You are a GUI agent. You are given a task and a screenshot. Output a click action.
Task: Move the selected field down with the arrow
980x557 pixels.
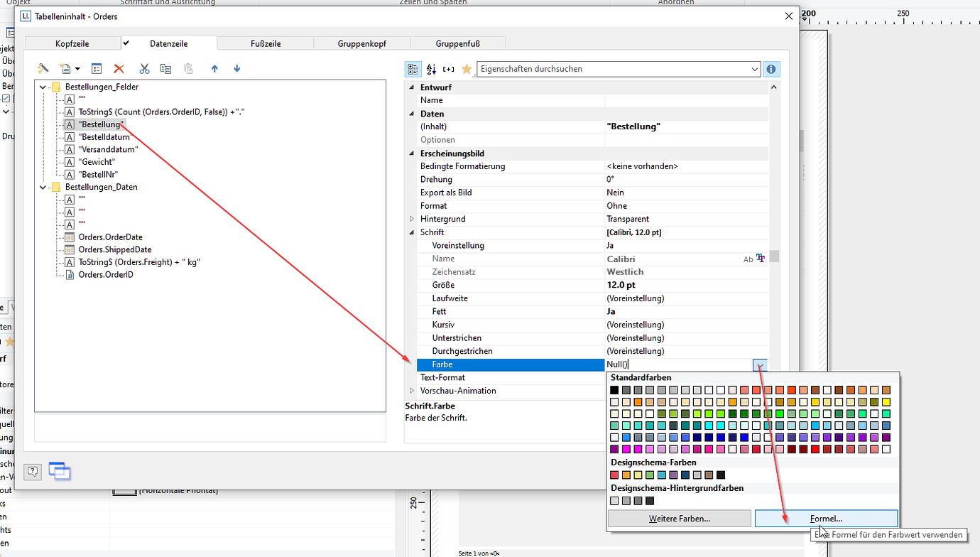[237, 69]
